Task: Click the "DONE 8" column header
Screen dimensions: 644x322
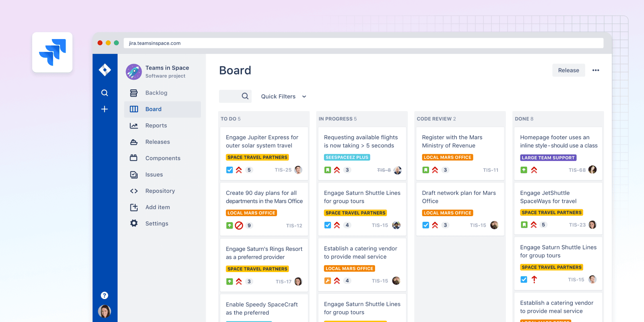Action: click(524, 119)
